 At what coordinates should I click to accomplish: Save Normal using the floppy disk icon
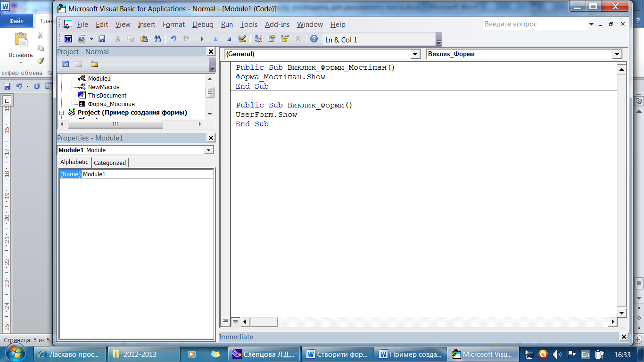click(102, 39)
